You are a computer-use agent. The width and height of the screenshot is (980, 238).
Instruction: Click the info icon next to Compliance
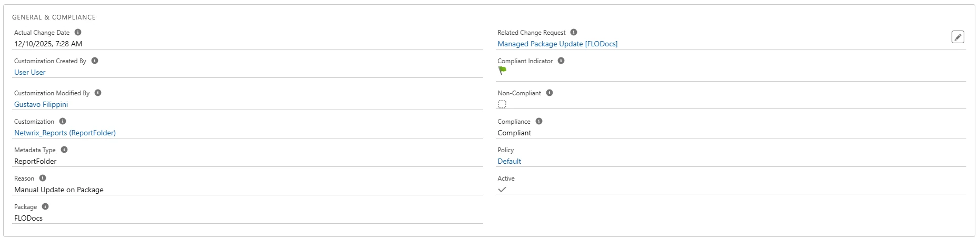point(539,121)
